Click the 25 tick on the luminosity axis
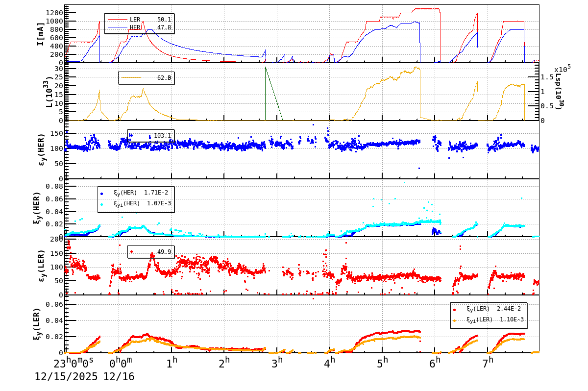 point(58,77)
